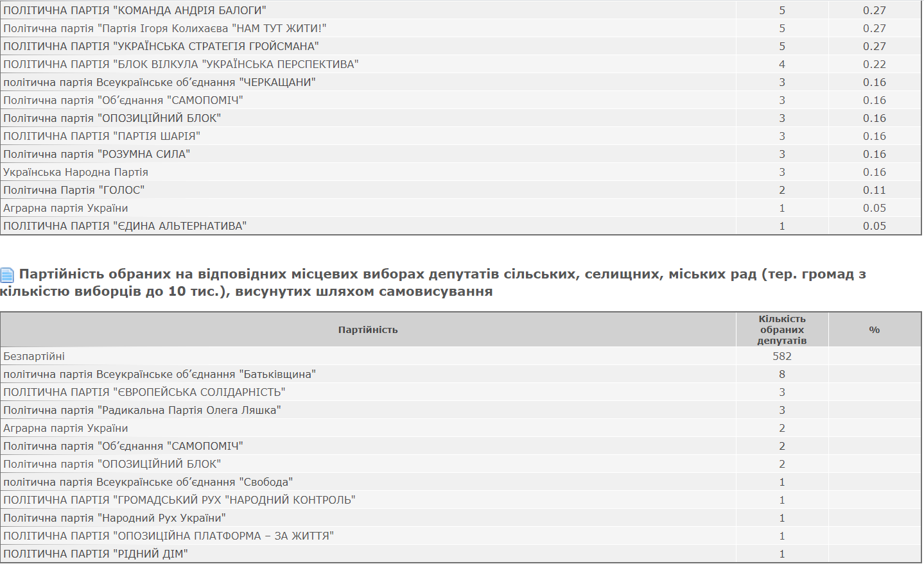Image resolution: width=924 pixels, height=564 pixels.
Task: Click the value 582 for Безпартійні
Action: [781, 357]
